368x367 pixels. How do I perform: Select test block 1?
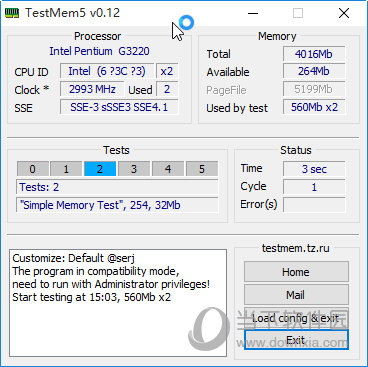(66, 169)
